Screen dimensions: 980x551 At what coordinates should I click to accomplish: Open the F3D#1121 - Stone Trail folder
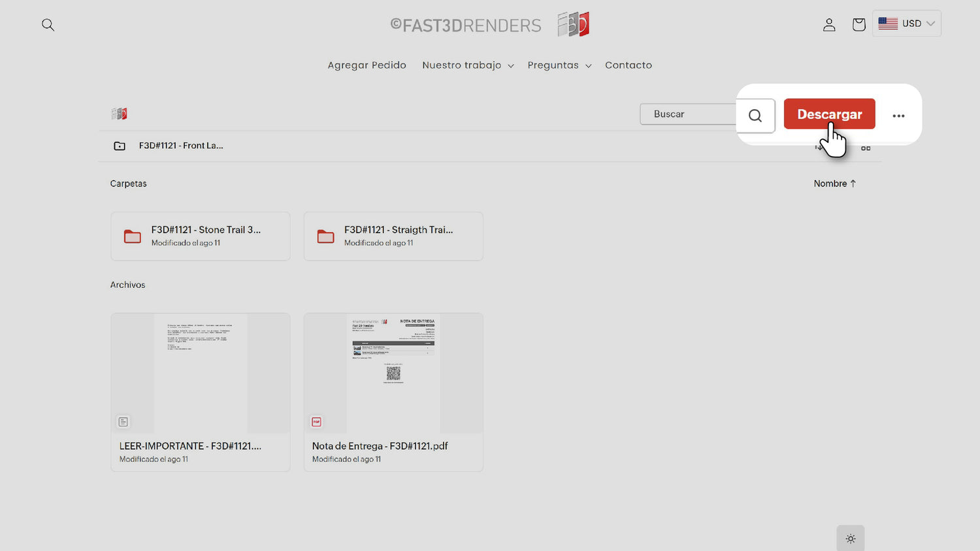pyautogui.click(x=201, y=236)
